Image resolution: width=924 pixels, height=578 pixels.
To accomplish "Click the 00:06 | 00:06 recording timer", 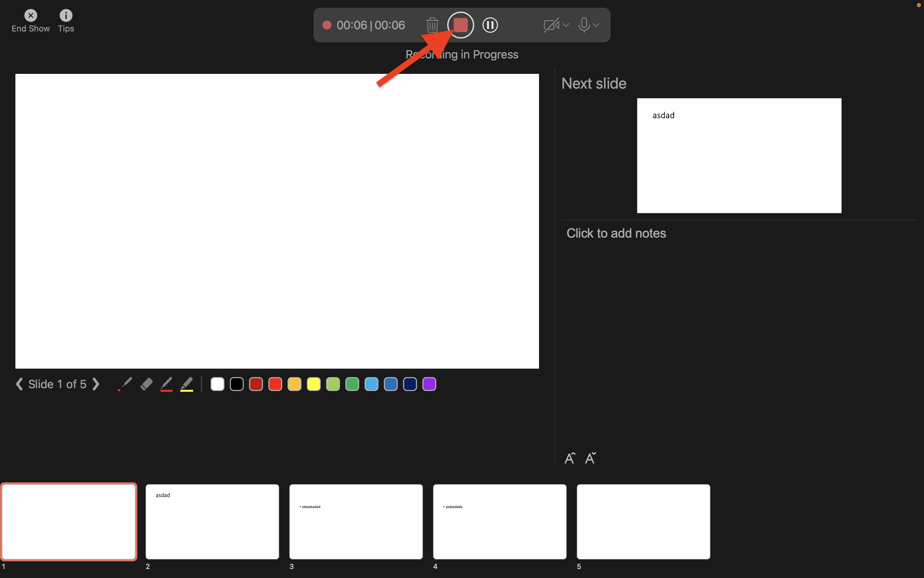I will [370, 25].
